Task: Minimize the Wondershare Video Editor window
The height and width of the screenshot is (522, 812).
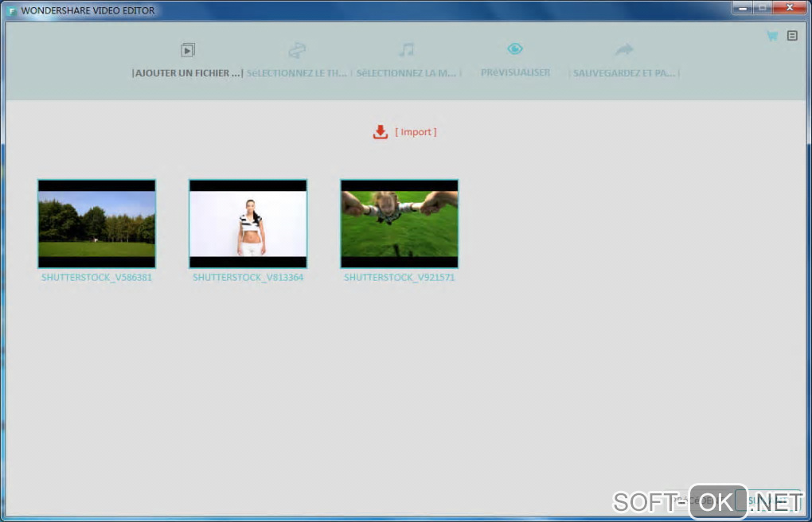Action: (x=743, y=8)
